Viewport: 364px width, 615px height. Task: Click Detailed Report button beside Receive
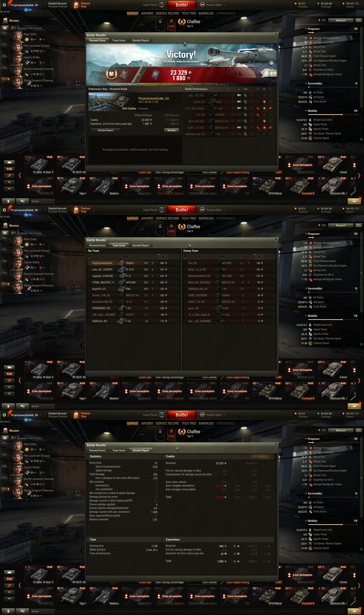click(105, 130)
